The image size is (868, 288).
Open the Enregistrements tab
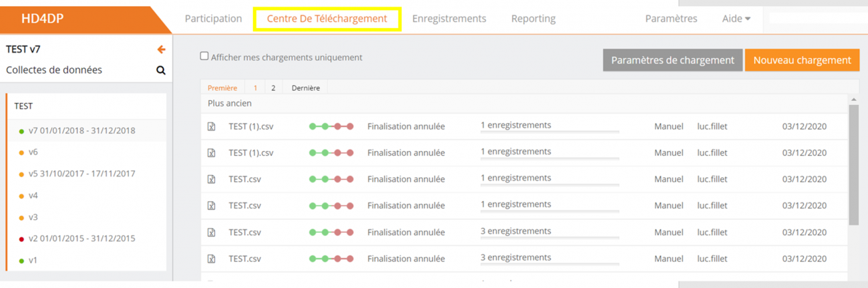point(449,19)
